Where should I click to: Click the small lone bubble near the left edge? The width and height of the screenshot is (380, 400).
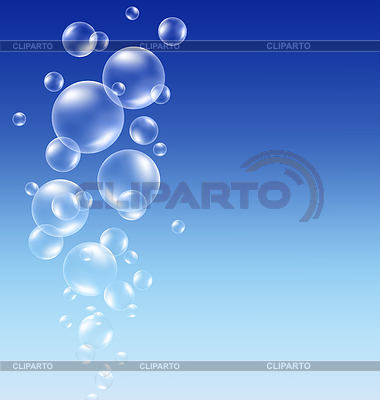click(19, 119)
